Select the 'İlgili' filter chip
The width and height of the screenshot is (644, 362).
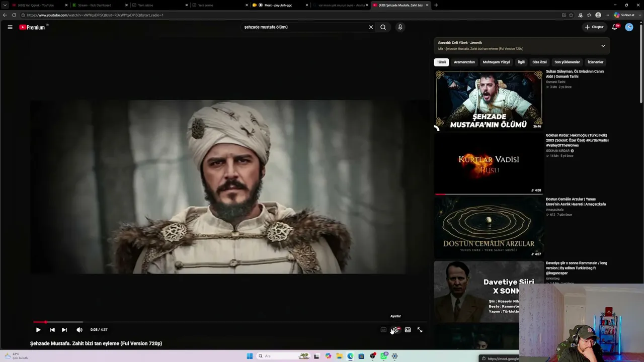(x=521, y=62)
